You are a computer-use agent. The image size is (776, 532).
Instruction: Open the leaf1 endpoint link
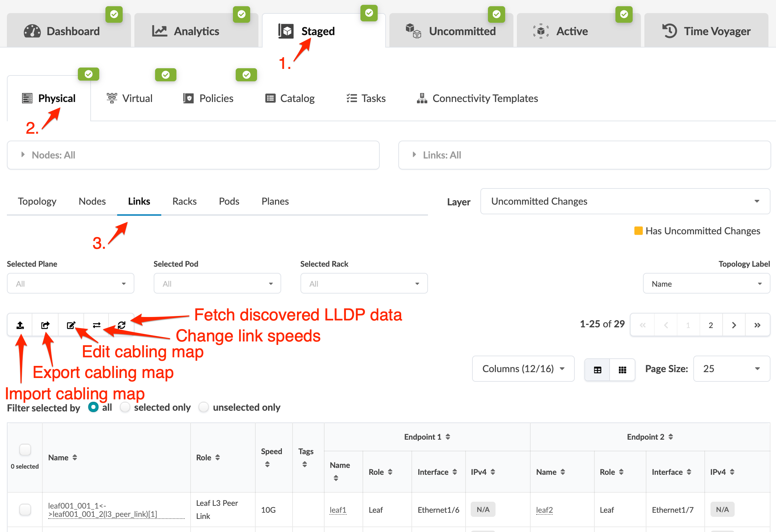[x=338, y=510]
